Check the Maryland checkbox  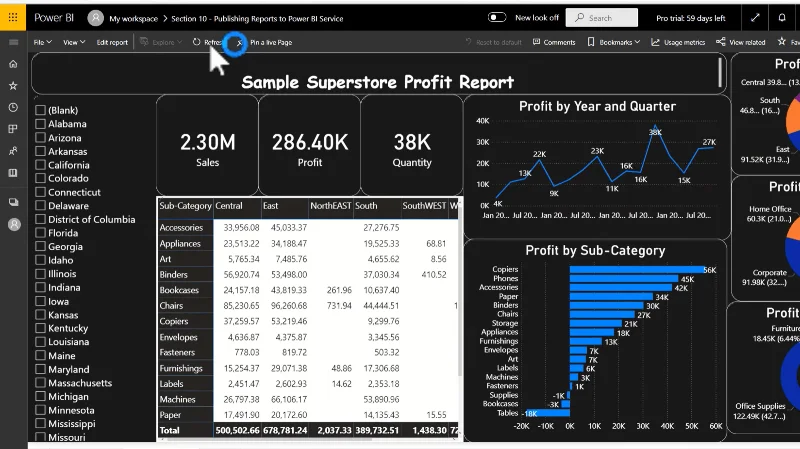click(x=40, y=369)
